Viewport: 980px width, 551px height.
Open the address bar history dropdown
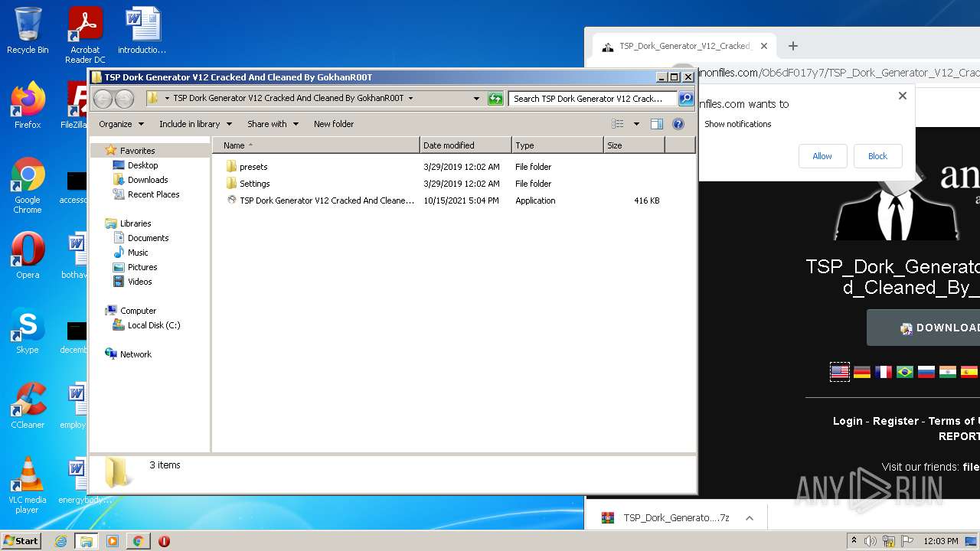pyautogui.click(x=476, y=99)
